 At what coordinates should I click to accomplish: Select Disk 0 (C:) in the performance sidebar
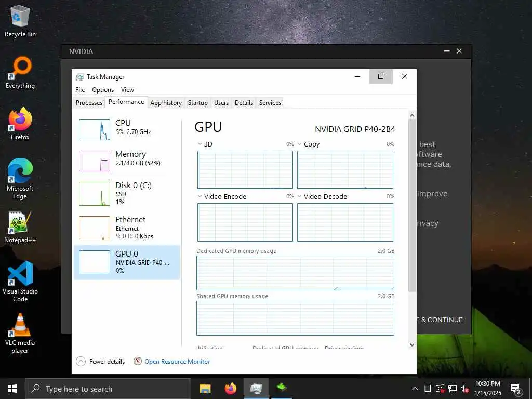[x=127, y=193]
